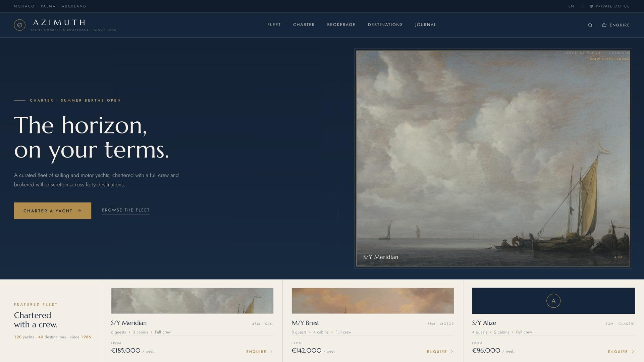Enquire about M/Y Brest
644x362 pixels.
(440, 352)
